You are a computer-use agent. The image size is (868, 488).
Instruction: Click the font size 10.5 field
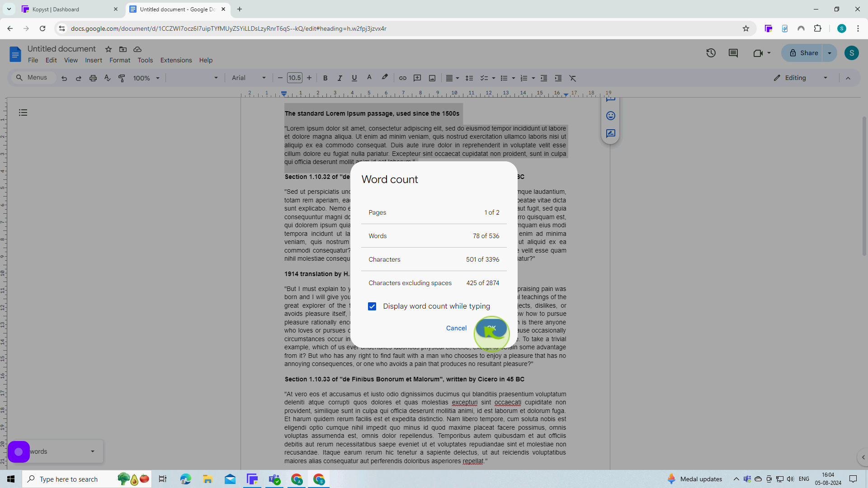coord(295,78)
